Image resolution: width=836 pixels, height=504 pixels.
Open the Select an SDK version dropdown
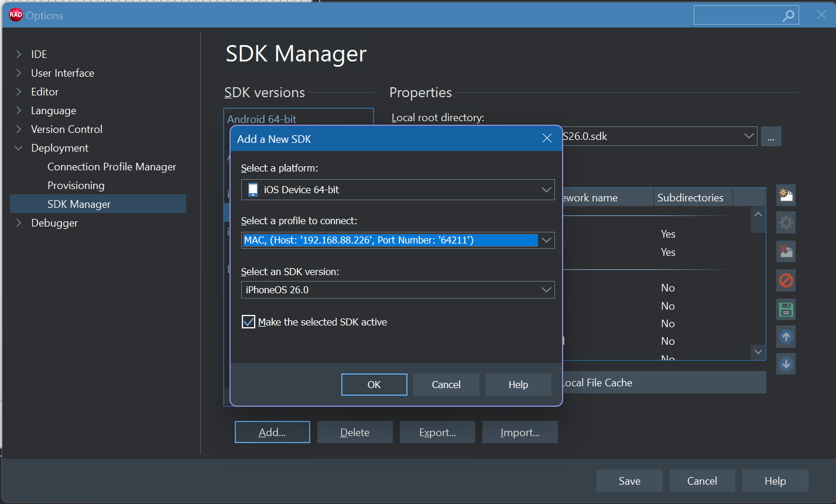pos(546,290)
